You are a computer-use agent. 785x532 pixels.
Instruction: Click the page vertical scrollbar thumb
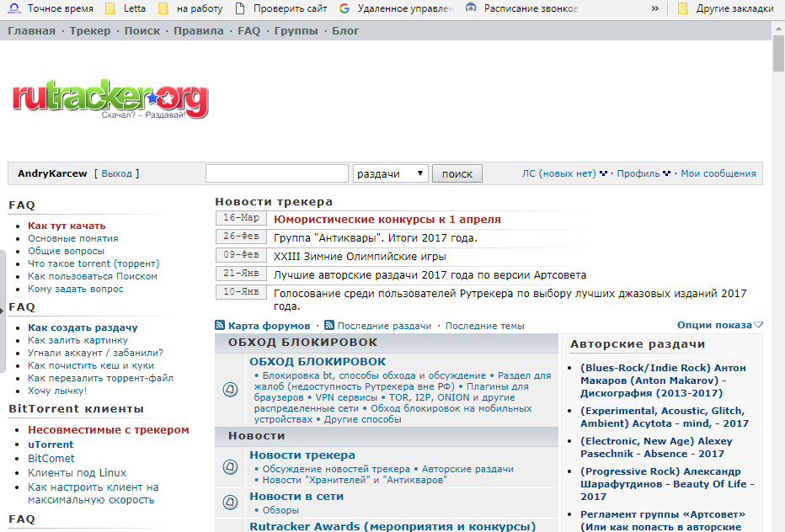click(778, 54)
